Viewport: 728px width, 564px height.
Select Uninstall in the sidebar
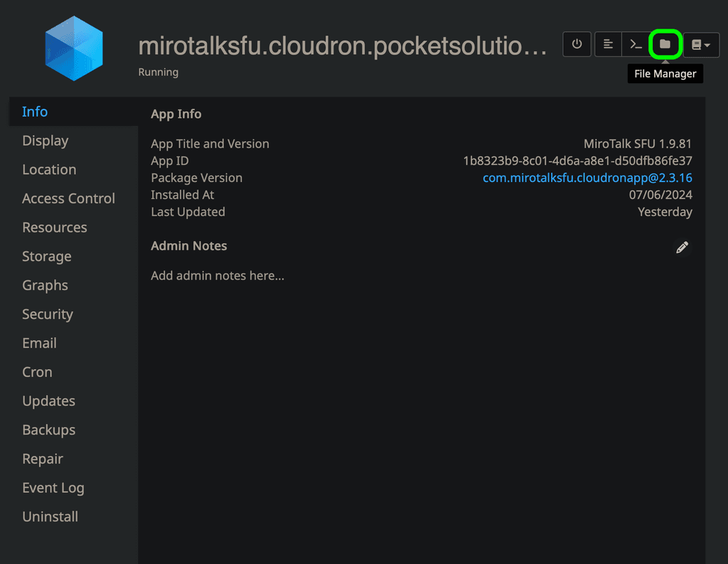tap(50, 517)
